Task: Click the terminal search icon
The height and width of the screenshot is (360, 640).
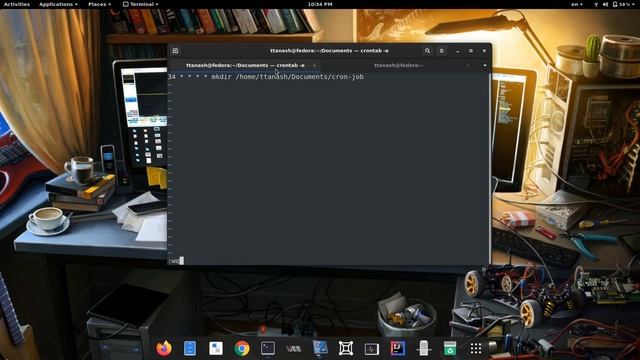Action: (x=427, y=51)
